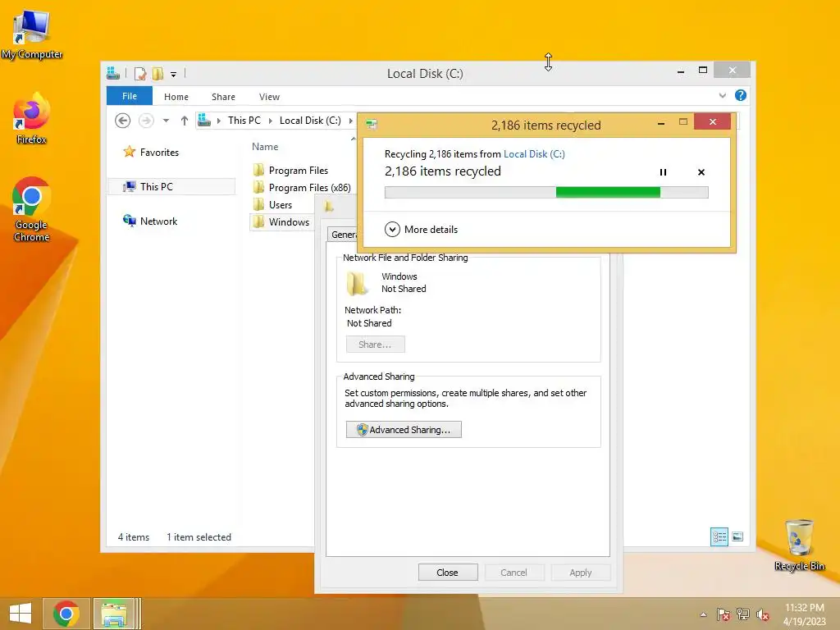
Task: Click the Explorer Help question mark icon
Action: tap(741, 95)
